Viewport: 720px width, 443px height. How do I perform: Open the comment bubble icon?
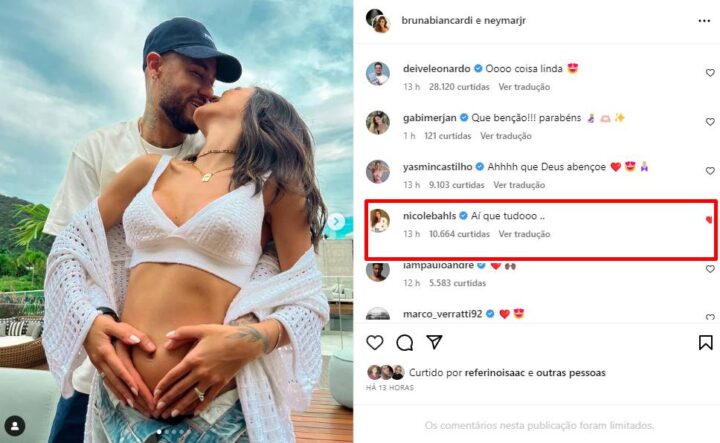(404, 343)
